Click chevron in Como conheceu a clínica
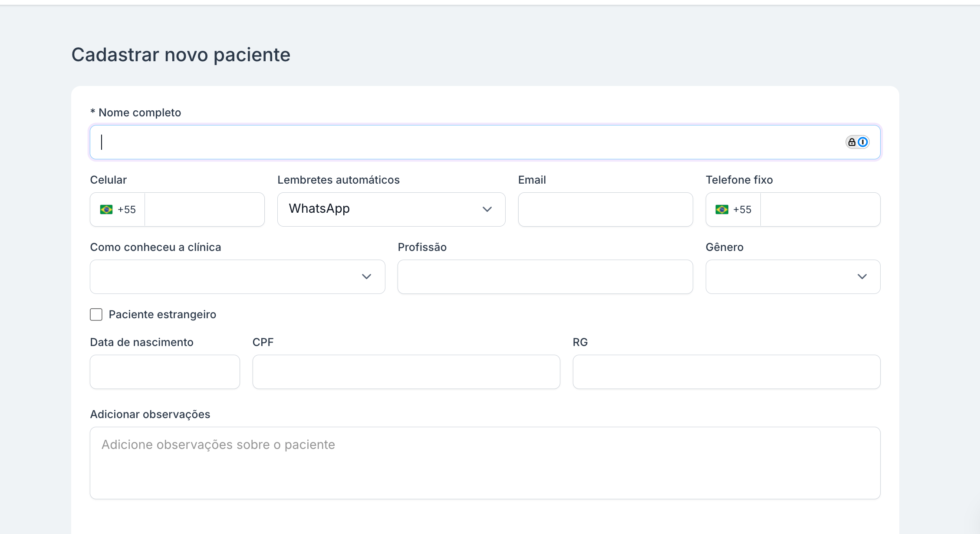This screenshot has width=980, height=534. click(366, 277)
